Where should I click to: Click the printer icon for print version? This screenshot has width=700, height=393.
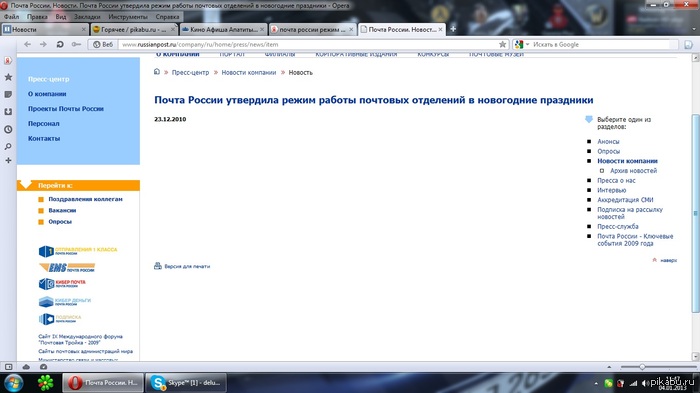coord(158,266)
